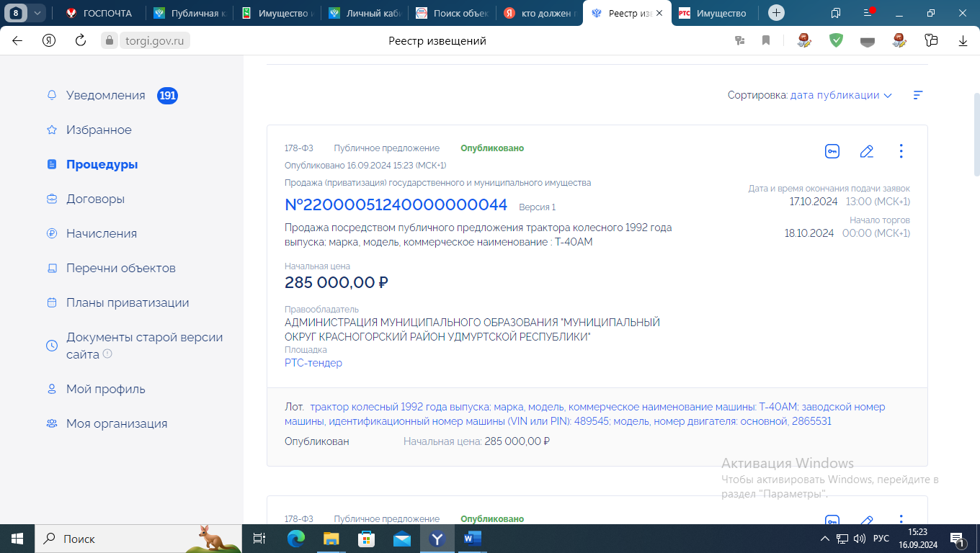Open Планы приватизации in the sidebar

[128, 302]
